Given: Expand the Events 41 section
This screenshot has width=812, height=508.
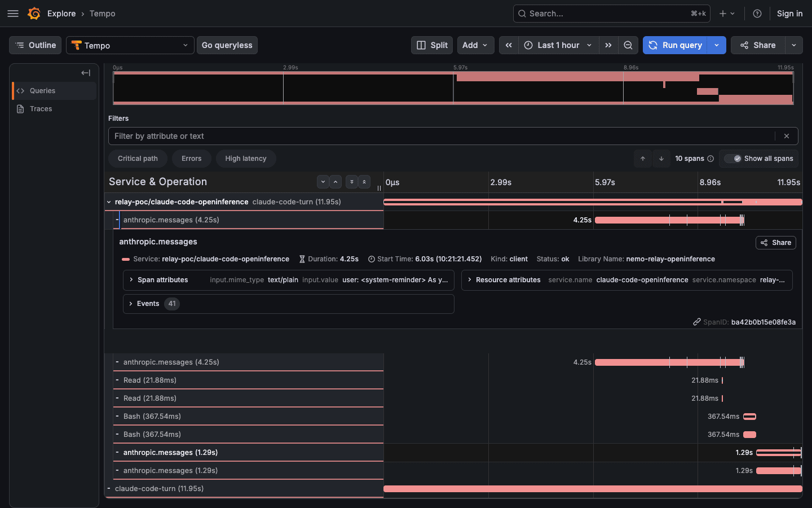Looking at the screenshot, I should (289, 304).
